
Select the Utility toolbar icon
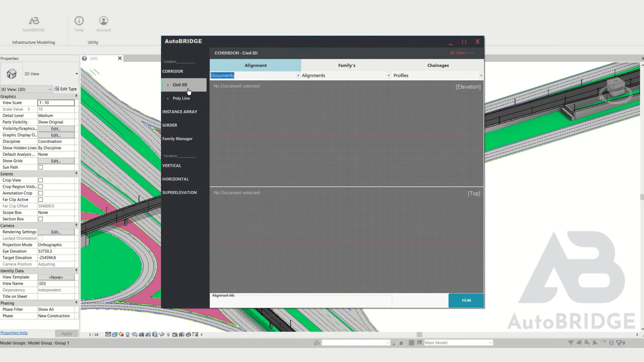coord(93,42)
